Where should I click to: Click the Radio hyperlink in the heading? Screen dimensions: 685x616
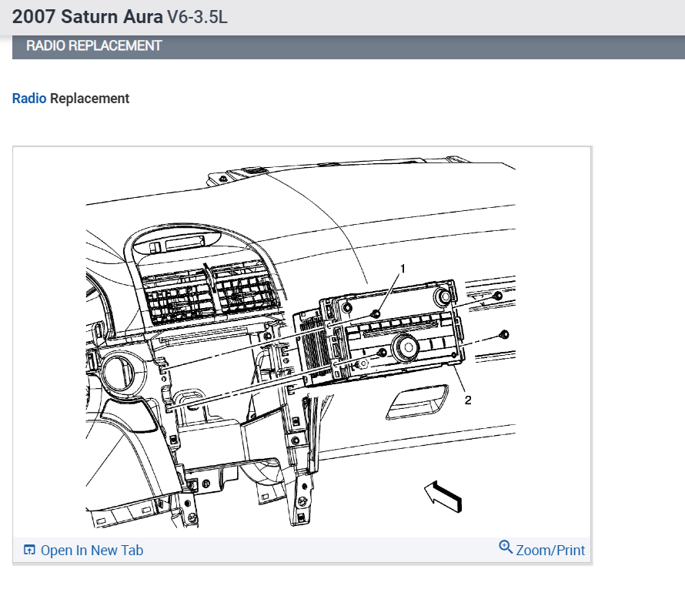point(28,99)
